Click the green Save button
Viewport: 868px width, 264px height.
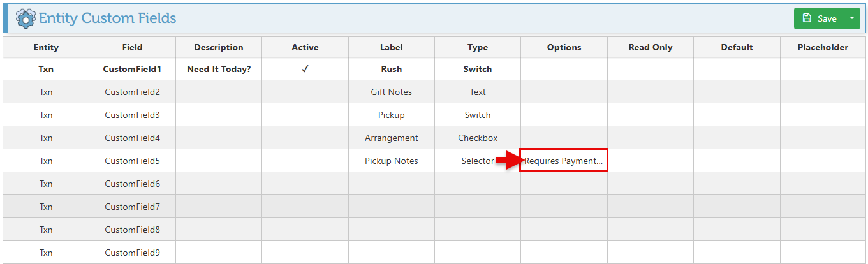(820, 18)
